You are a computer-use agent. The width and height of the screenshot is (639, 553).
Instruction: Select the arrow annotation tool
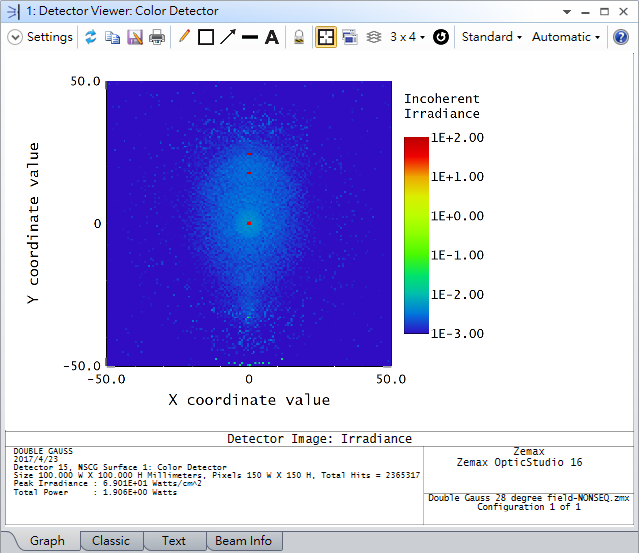[228, 37]
